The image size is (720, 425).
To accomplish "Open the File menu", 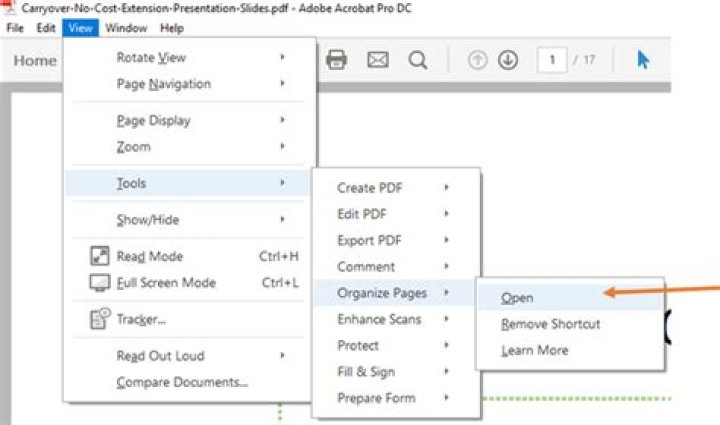I will pos(14,28).
